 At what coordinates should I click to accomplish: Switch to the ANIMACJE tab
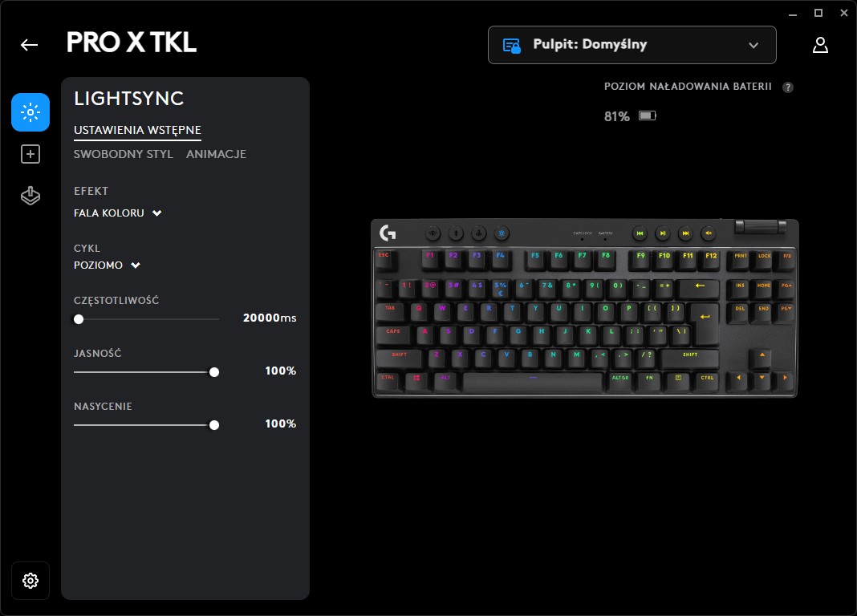pyautogui.click(x=216, y=154)
